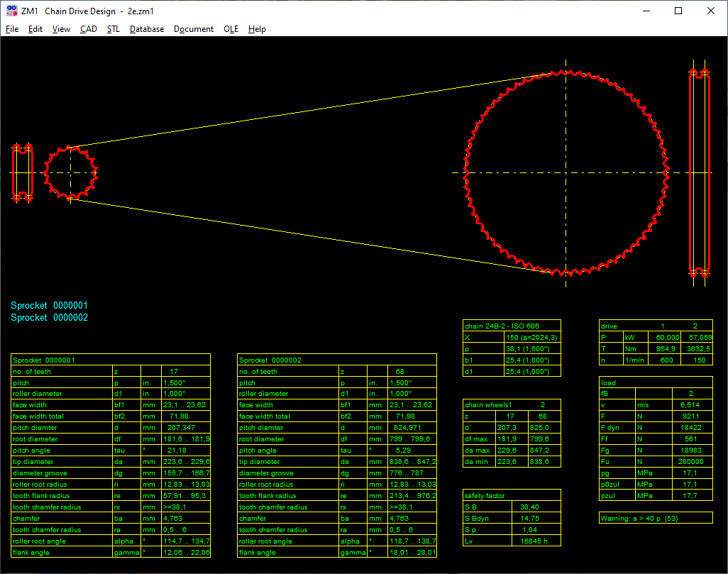Viewport: 728px width, 574px height.
Task: Open the OLE menu
Action: point(231,29)
